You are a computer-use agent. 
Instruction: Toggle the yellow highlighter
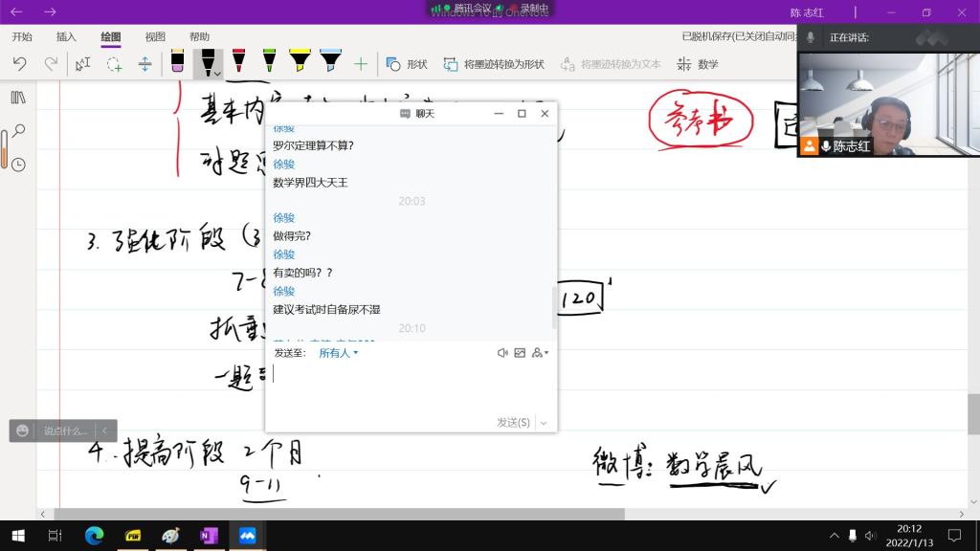click(300, 63)
